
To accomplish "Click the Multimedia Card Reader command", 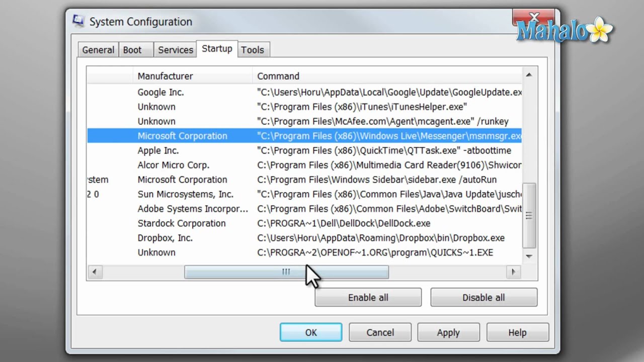I will coord(389,165).
